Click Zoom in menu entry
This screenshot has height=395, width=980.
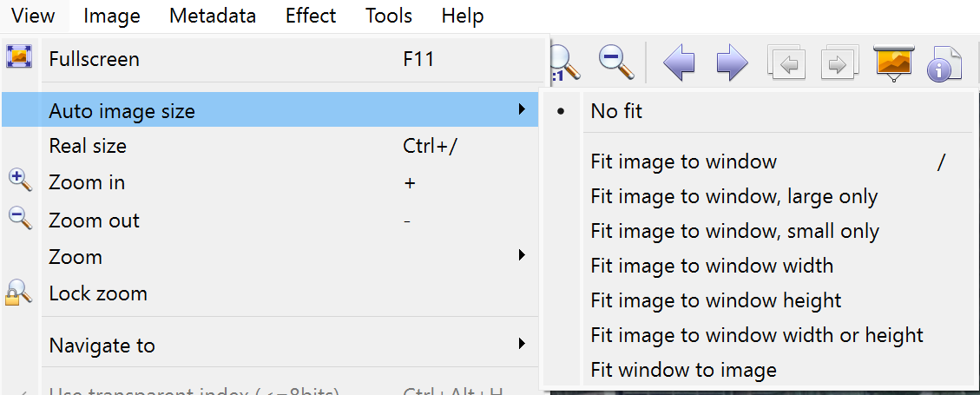pos(87,182)
